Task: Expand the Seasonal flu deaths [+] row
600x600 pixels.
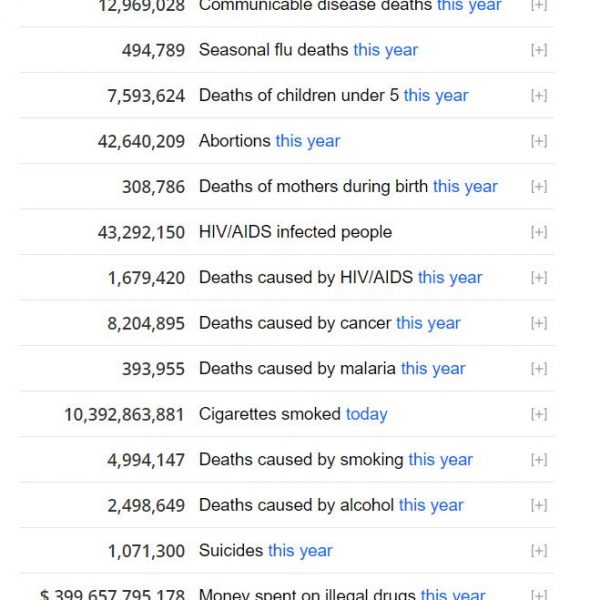Action: tap(538, 50)
